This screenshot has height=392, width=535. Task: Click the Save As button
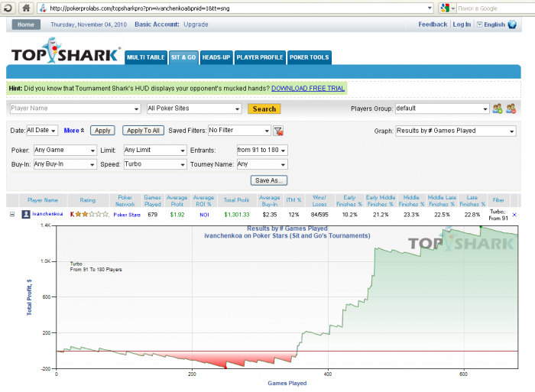[269, 180]
